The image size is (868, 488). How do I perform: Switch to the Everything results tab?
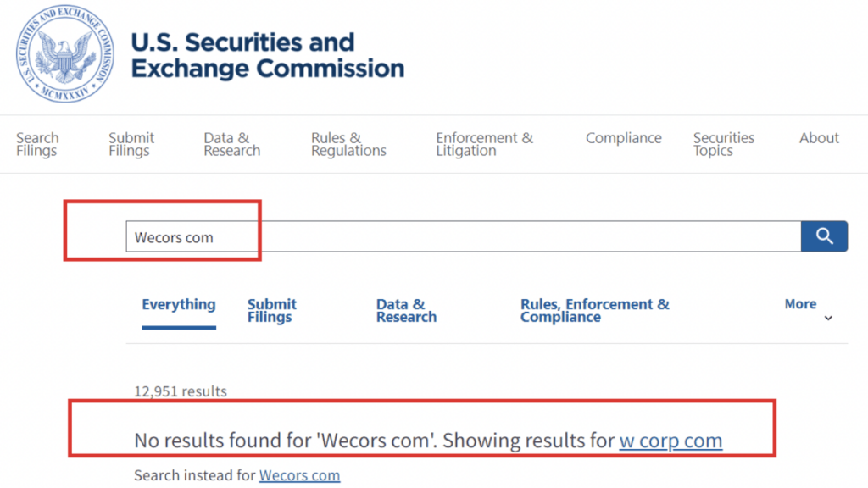coord(179,304)
